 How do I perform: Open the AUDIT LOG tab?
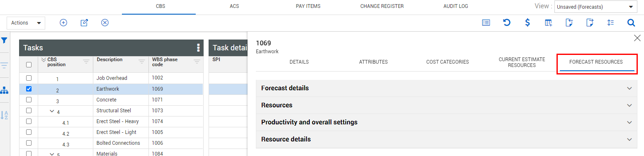[456, 6]
